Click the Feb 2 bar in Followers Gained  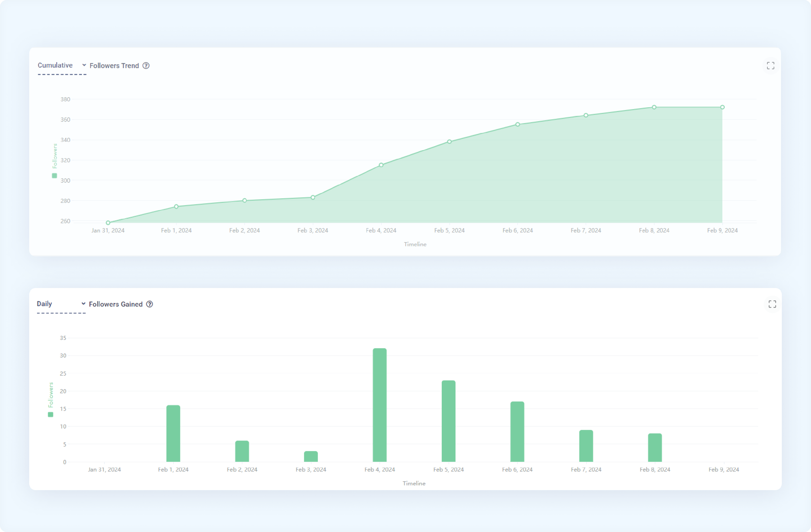click(x=242, y=451)
